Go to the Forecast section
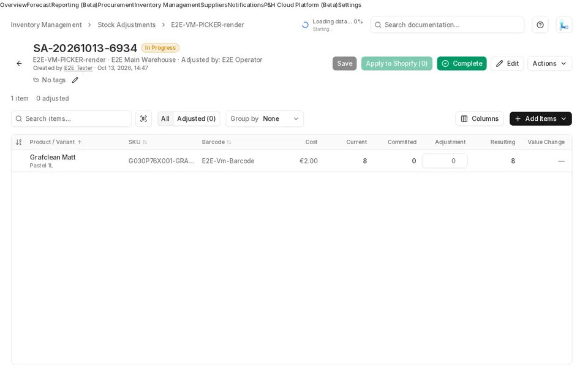This screenshot has height=368, width=588. pos(39,5)
